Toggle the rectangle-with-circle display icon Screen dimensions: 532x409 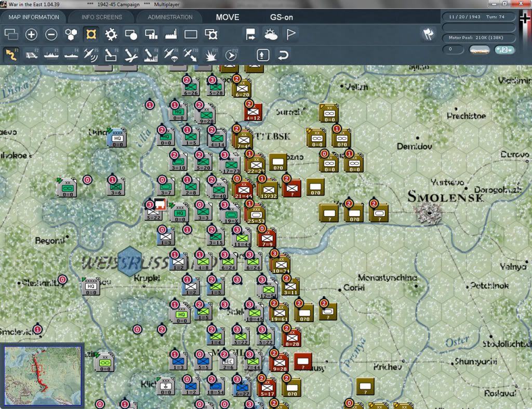click(131, 34)
